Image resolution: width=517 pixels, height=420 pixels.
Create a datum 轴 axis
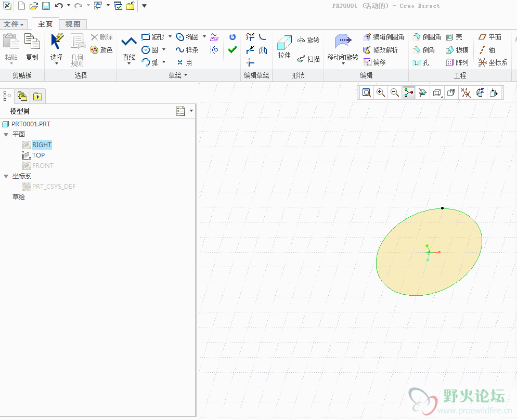487,50
